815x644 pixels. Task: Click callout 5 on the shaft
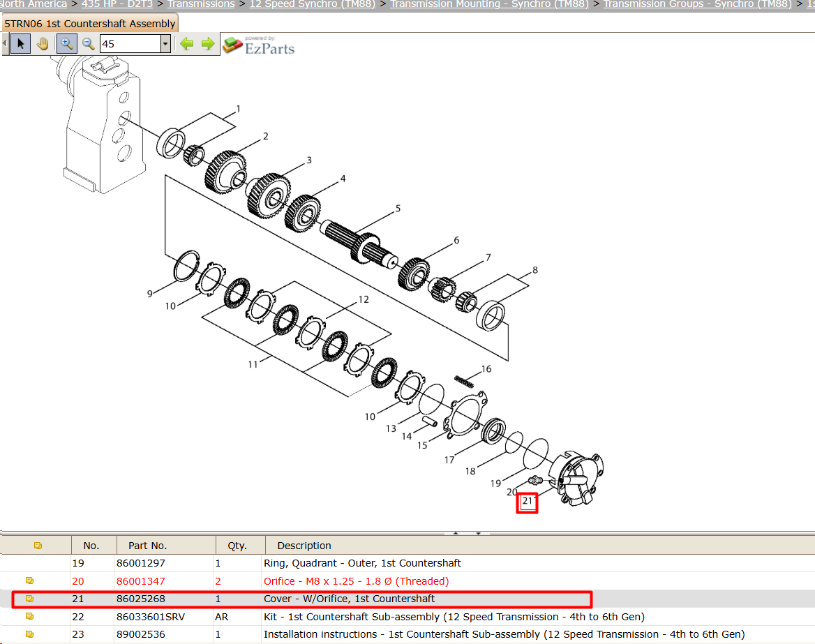pos(398,209)
